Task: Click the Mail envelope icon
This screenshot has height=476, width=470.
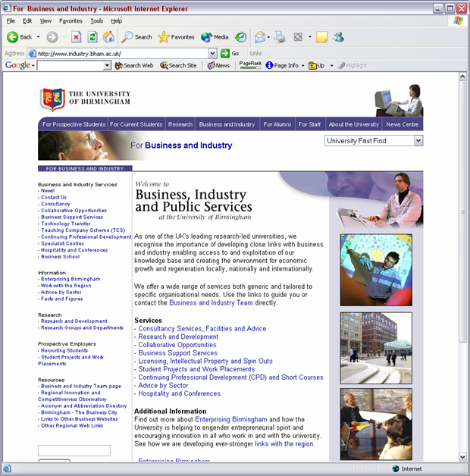Action: tap(260, 37)
